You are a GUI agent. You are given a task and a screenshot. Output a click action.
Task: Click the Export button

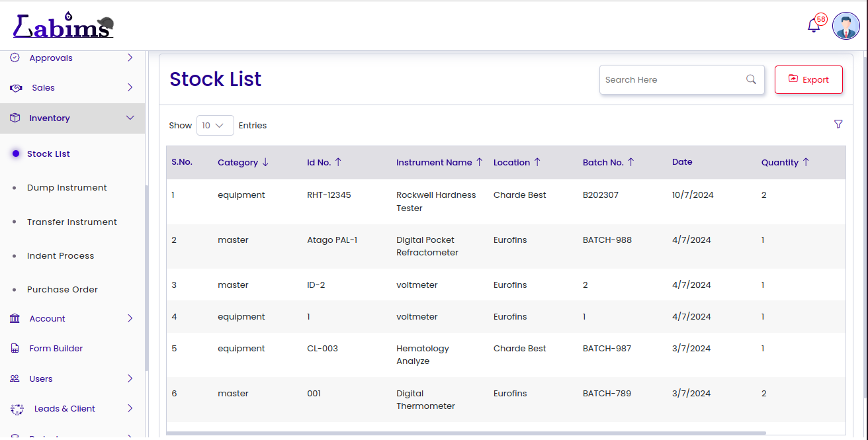[808, 79]
